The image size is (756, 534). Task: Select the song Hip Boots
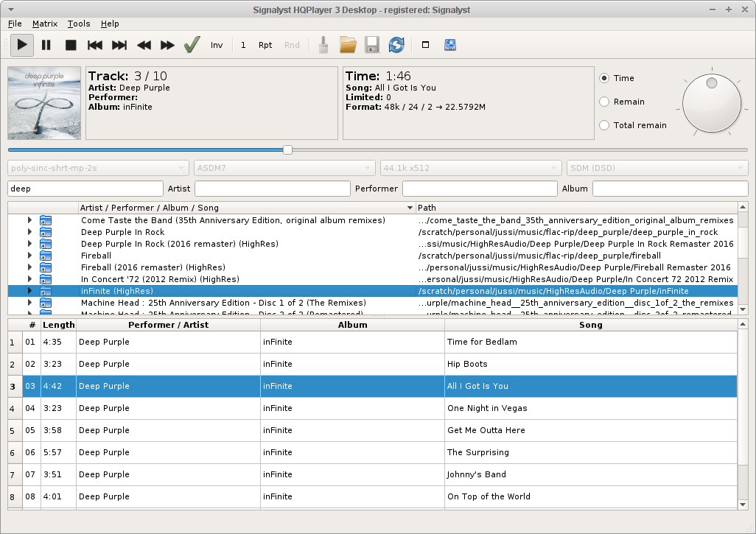click(467, 364)
